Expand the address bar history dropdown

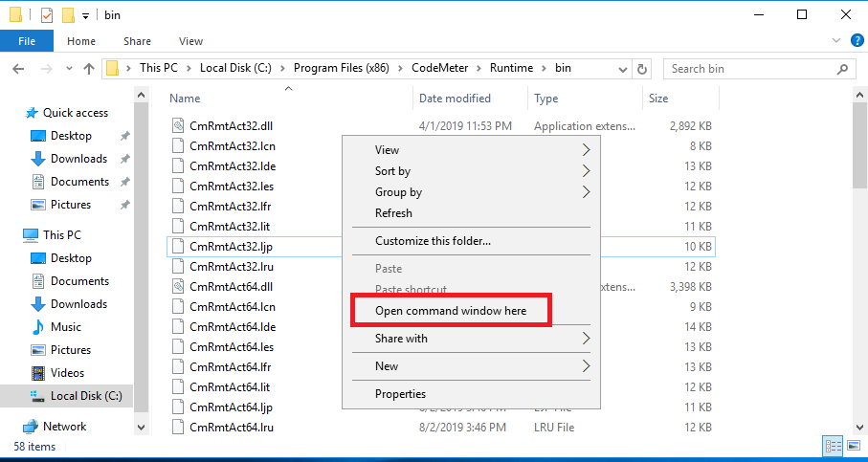622,69
